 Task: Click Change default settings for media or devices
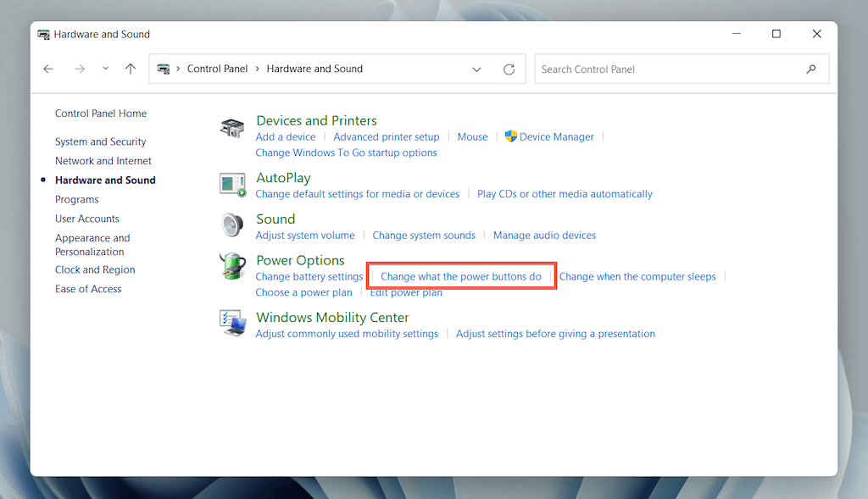pyautogui.click(x=357, y=194)
